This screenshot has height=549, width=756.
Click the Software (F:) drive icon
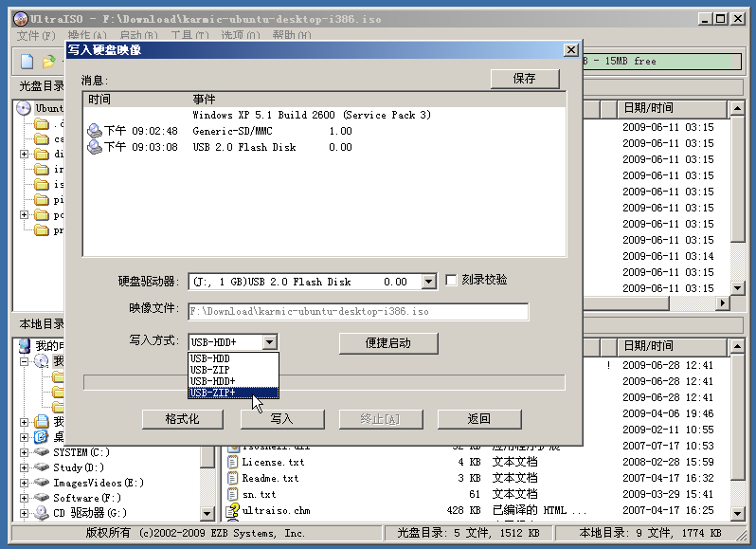pos(42,498)
